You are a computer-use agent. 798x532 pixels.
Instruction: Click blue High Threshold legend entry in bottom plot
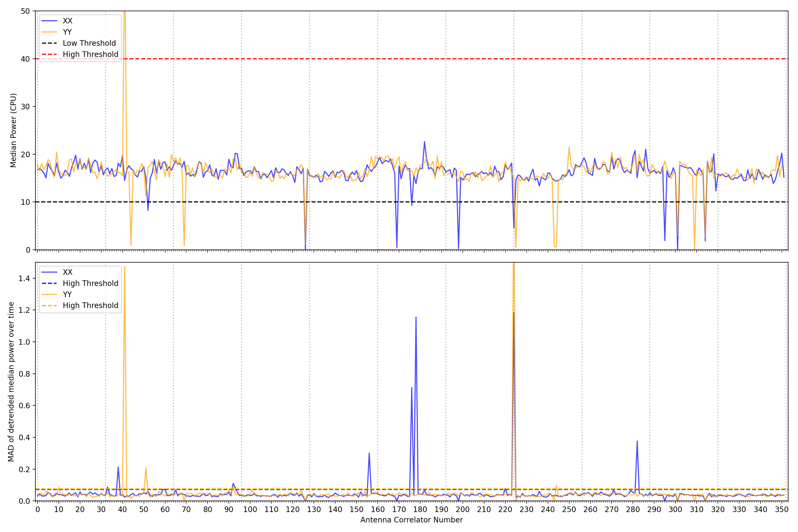coord(90,283)
